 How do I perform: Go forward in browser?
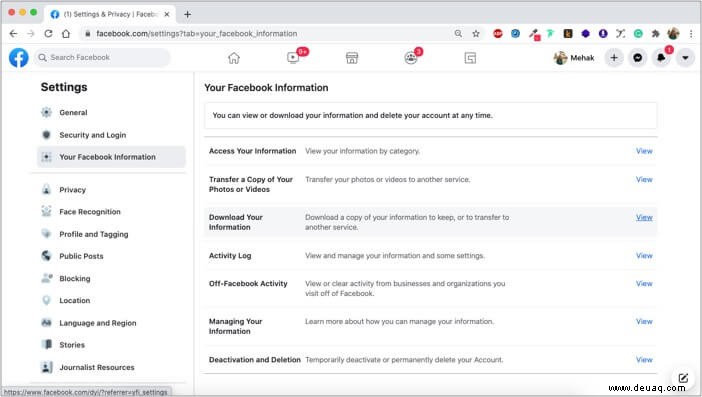31,34
